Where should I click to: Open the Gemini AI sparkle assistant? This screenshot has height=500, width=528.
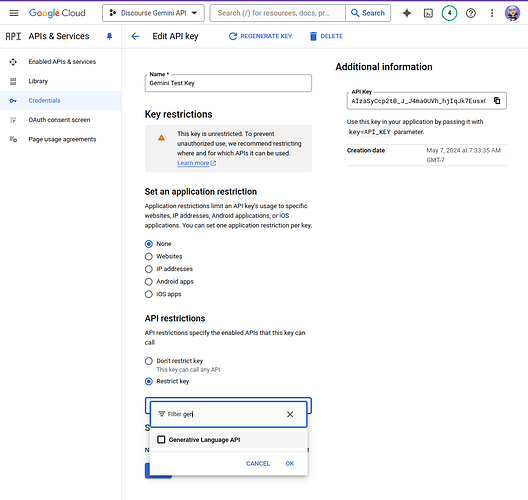[407, 13]
